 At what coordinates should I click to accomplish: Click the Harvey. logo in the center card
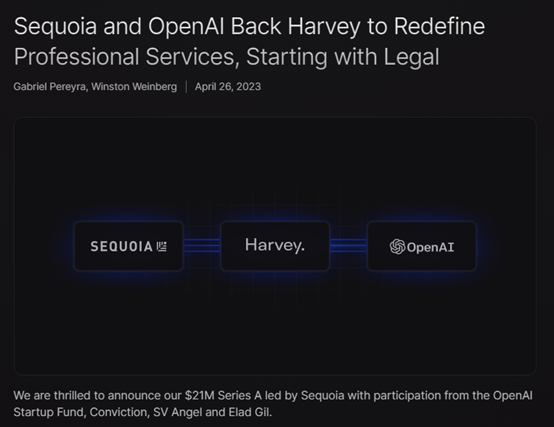[x=275, y=245]
